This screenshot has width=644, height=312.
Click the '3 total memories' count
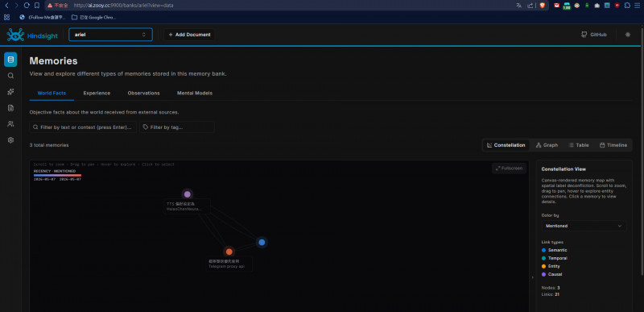coord(49,145)
